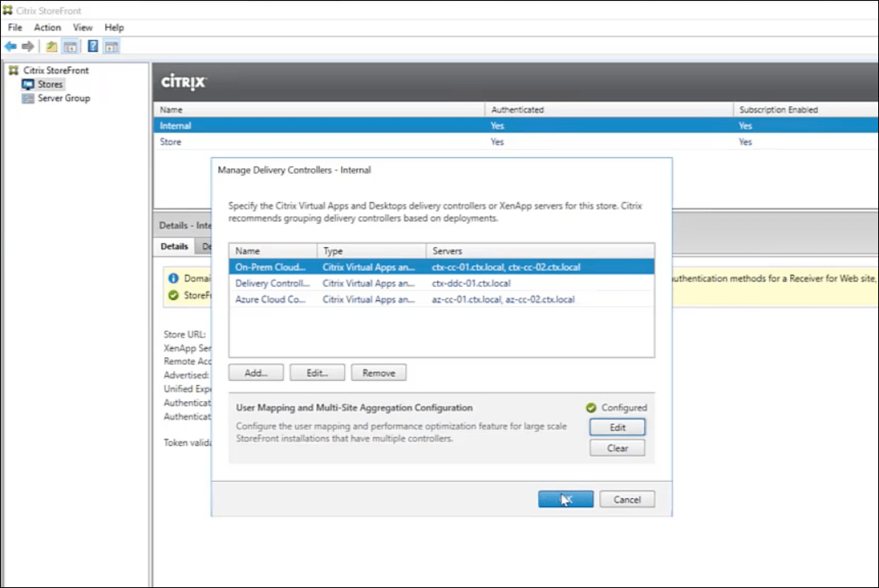Viewport: 879px width, 588px height.
Task: Select the Stores node in the sidebar
Action: pos(49,84)
